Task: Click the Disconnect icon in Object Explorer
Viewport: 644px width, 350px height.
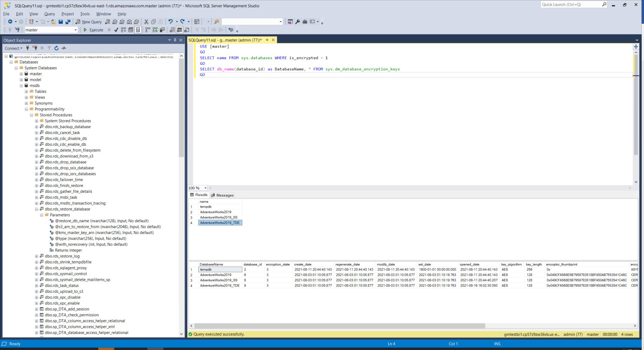Action: coord(35,48)
